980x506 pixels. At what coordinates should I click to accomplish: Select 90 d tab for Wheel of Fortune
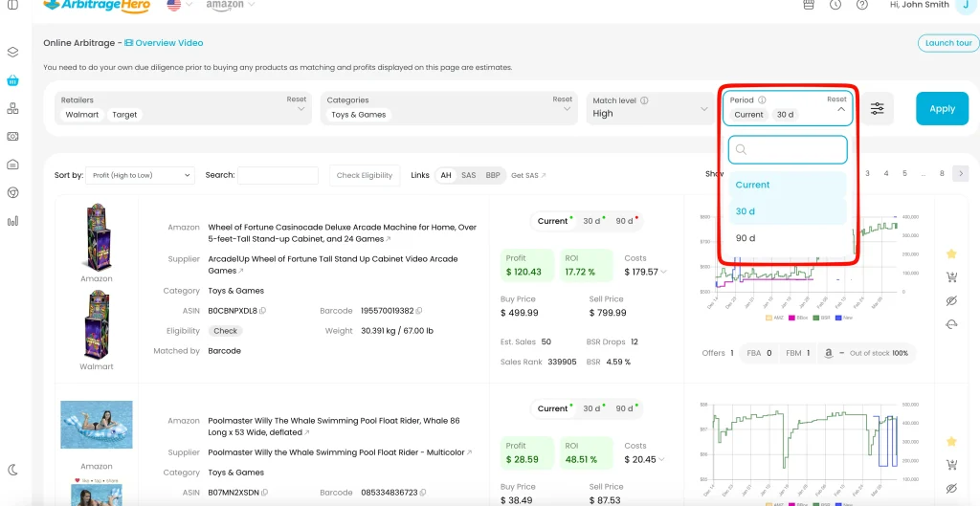pyautogui.click(x=626, y=221)
